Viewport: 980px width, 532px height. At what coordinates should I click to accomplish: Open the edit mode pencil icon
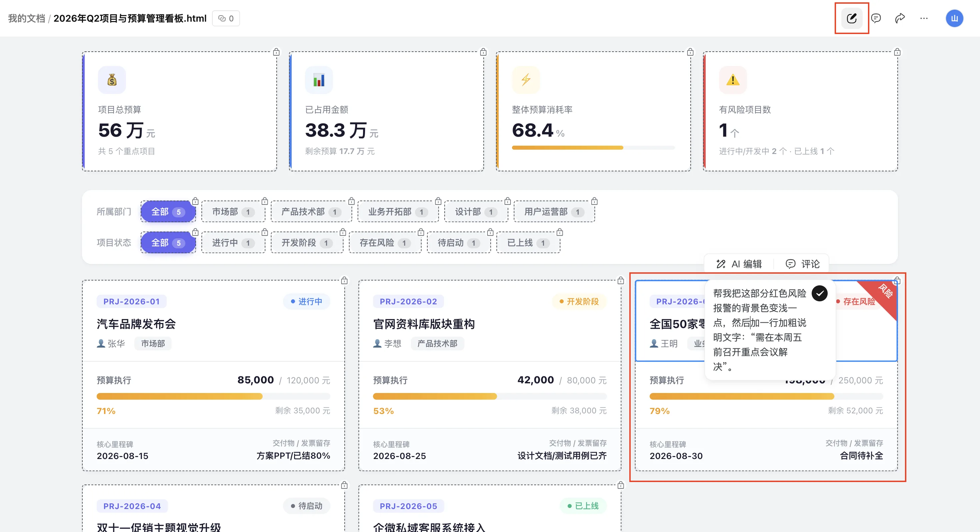point(851,18)
